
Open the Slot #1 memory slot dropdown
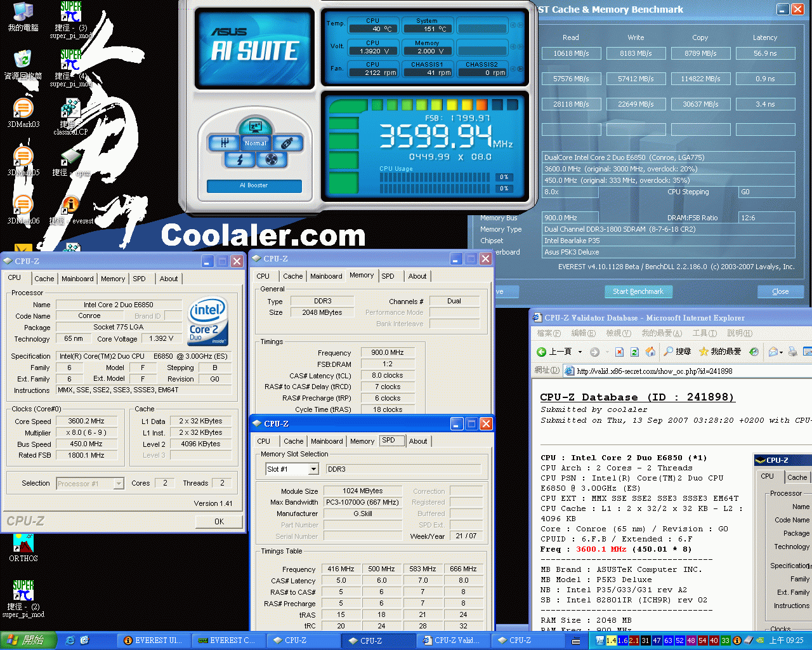point(313,469)
